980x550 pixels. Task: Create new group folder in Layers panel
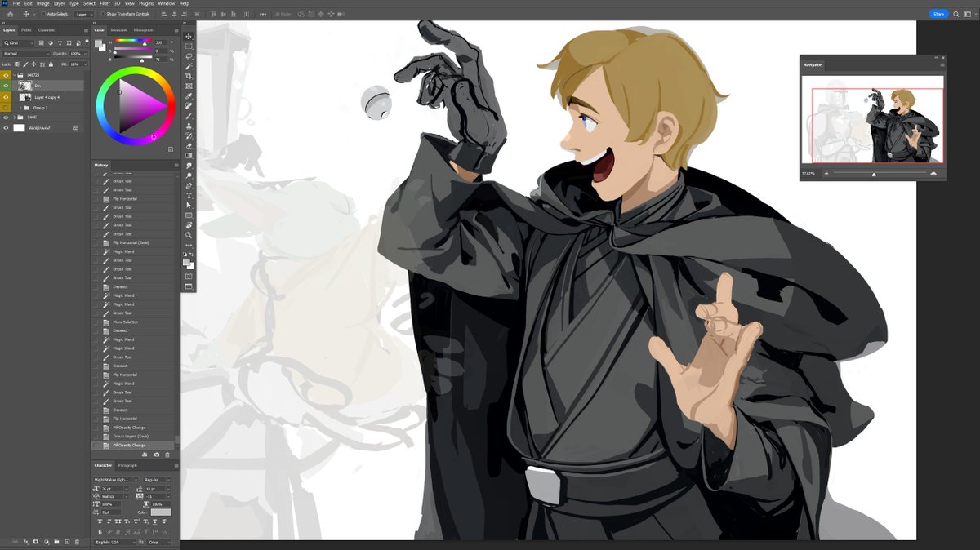point(56,542)
